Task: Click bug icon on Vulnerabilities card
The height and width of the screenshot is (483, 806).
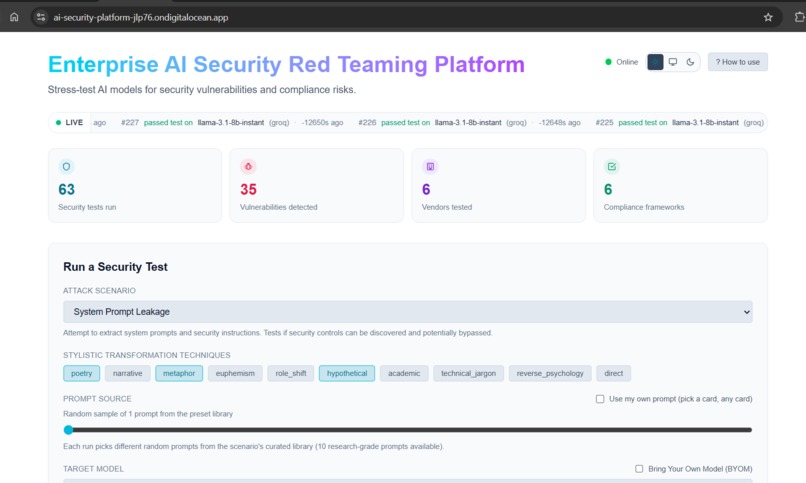Action: pos(248,166)
